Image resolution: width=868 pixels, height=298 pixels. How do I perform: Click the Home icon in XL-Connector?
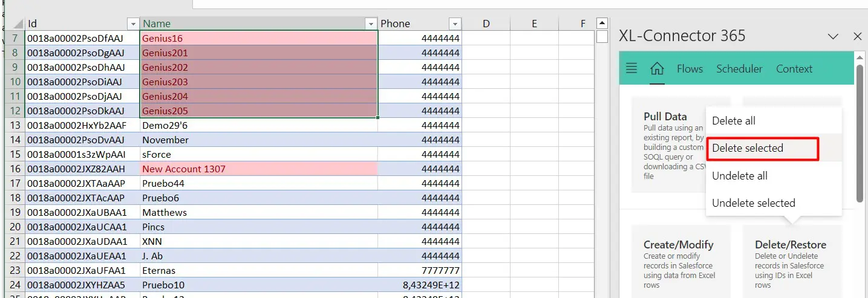point(657,68)
